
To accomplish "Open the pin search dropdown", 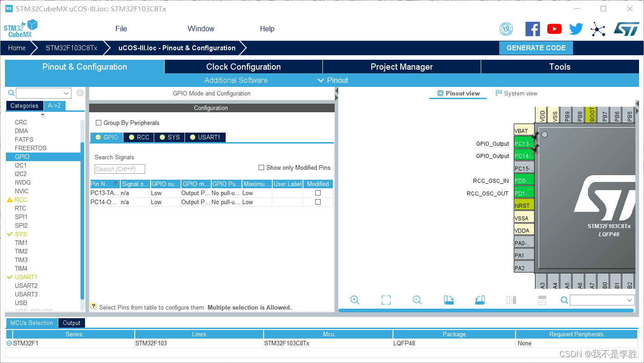I will 630,300.
